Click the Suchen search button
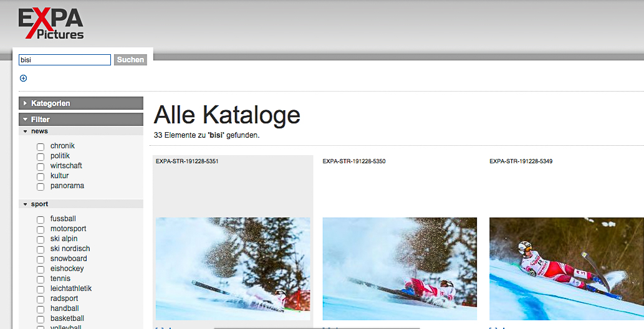Image resolution: width=644 pixels, height=329 pixels. pyautogui.click(x=130, y=60)
